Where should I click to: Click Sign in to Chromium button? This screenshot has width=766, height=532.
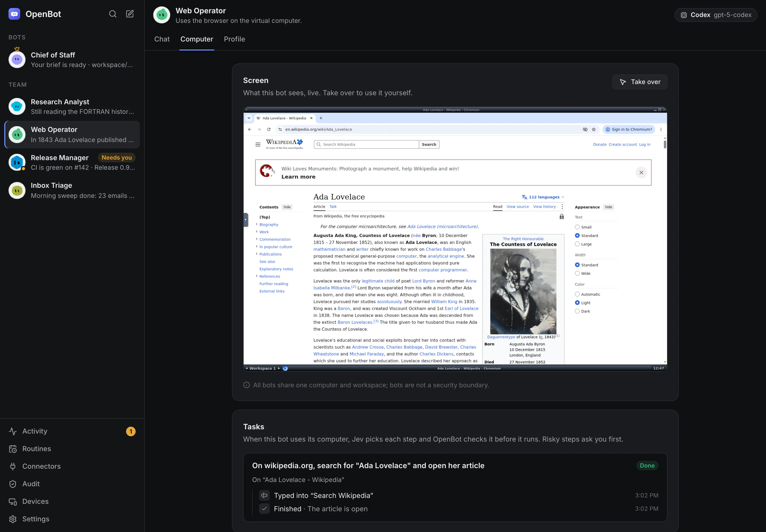(x=628, y=129)
